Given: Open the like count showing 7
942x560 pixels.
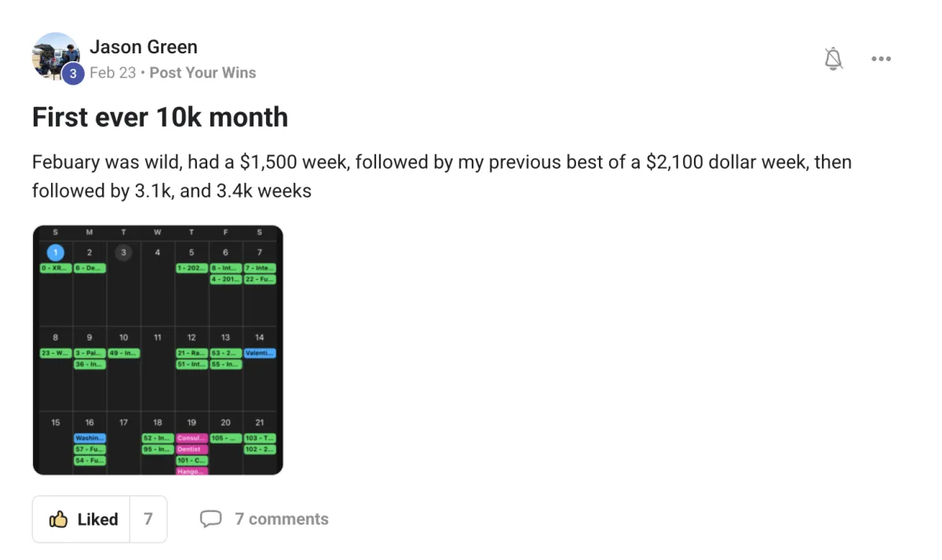Looking at the screenshot, I should [148, 519].
